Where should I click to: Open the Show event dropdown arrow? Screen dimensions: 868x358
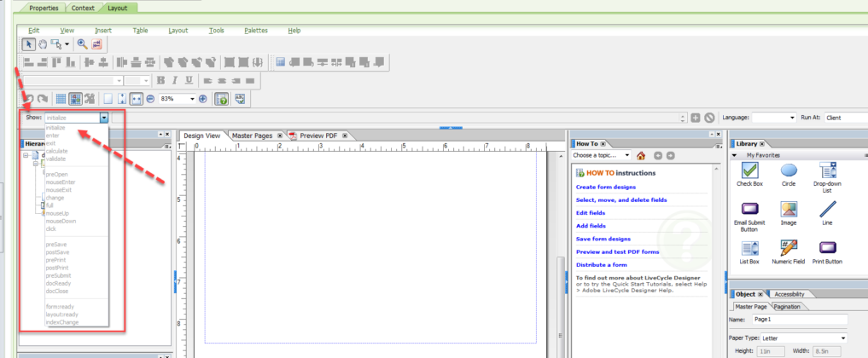pyautogui.click(x=104, y=118)
